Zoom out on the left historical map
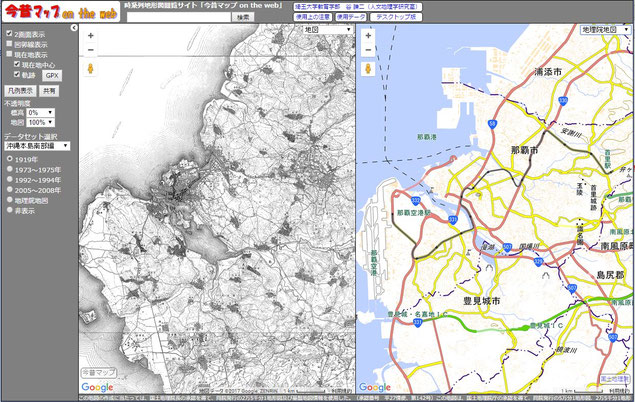 [90, 49]
